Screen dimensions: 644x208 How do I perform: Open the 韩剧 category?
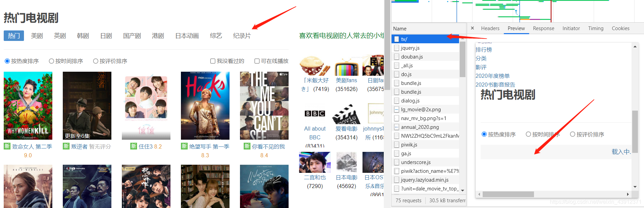pyautogui.click(x=83, y=36)
